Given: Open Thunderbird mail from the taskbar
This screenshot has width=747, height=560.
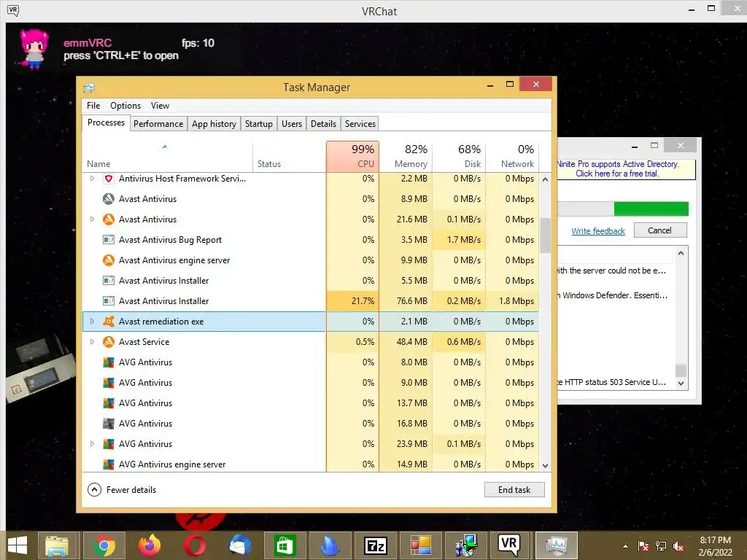Looking at the screenshot, I should coord(239,545).
